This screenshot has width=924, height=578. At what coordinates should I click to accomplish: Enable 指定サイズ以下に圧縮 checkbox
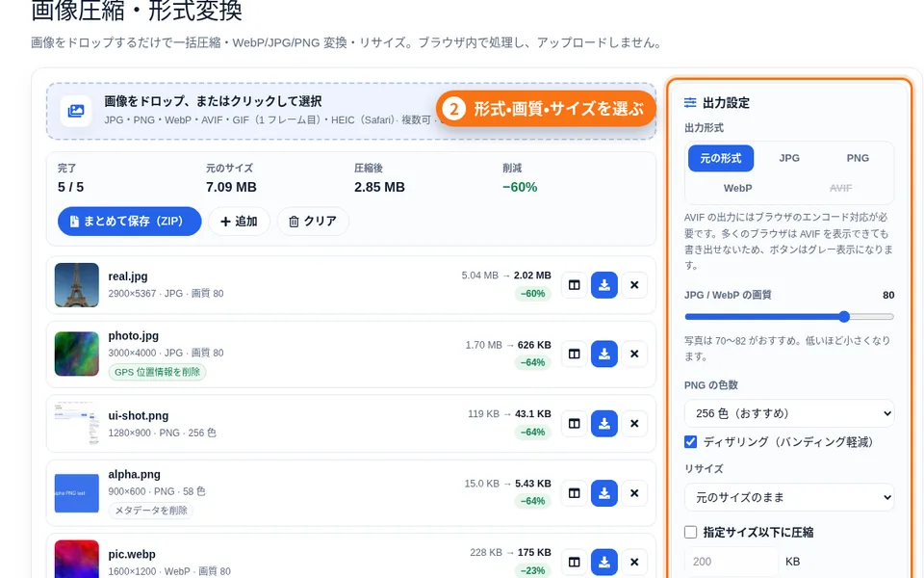[691, 532]
